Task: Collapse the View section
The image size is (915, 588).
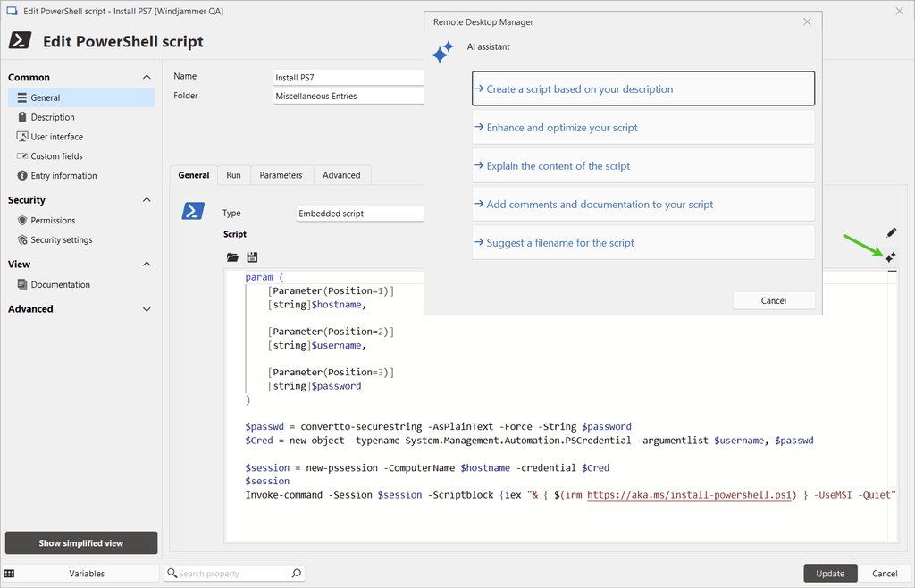Action: tap(147, 265)
